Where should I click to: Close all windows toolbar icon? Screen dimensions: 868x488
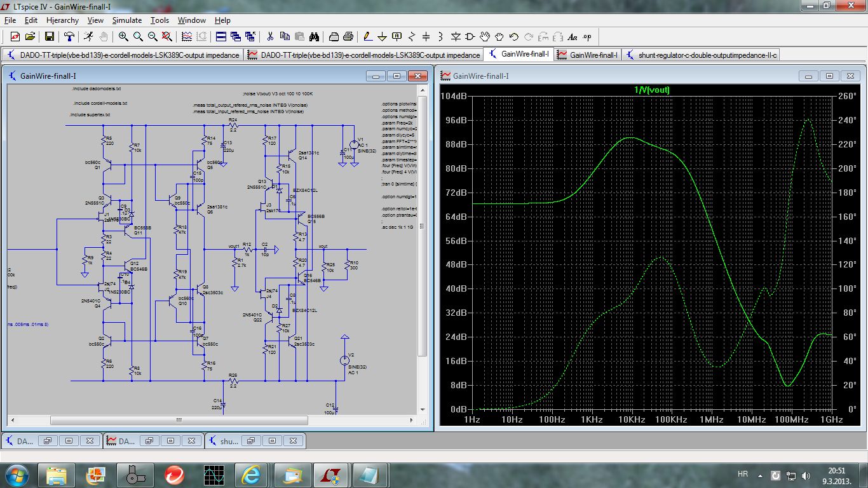tap(251, 37)
